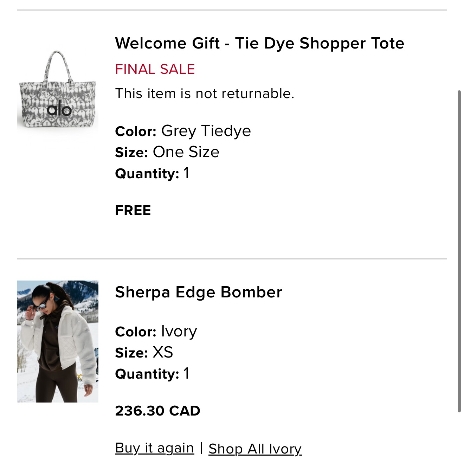Click the FREE price label
This screenshot has width=464, height=476.
tap(133, 211)
